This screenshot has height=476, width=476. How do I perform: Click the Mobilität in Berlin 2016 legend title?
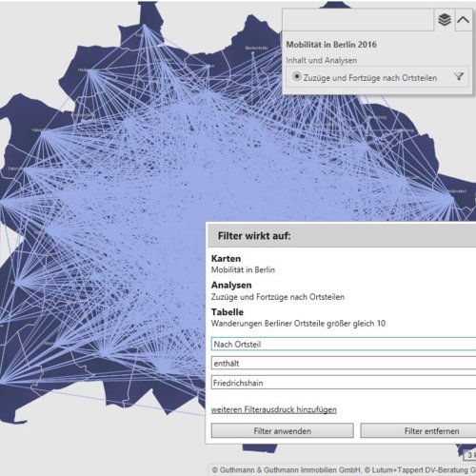[331, 45]
